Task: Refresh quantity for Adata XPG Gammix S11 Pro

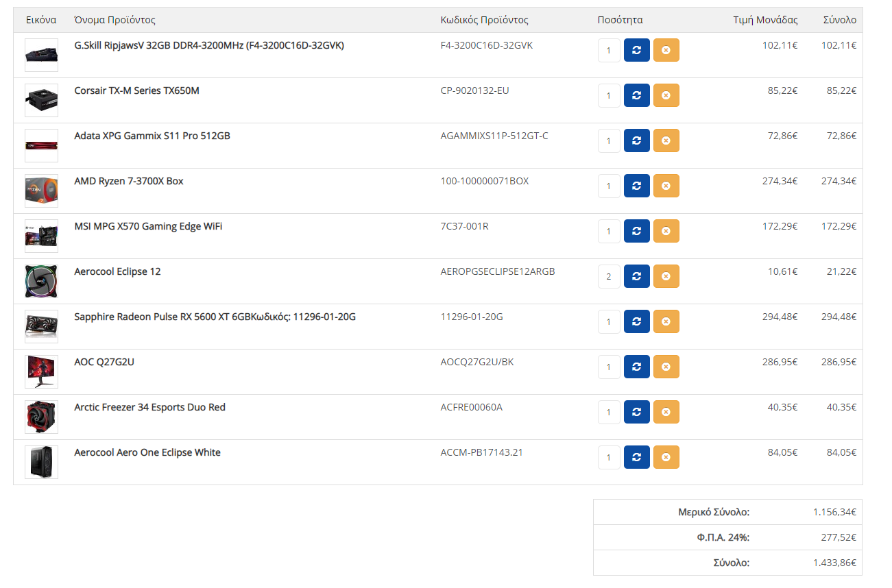Action: pos(636,140)
